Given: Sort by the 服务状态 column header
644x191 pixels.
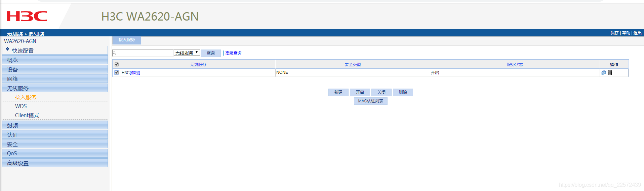Looking at the screenshot, I should pos(515,65).
